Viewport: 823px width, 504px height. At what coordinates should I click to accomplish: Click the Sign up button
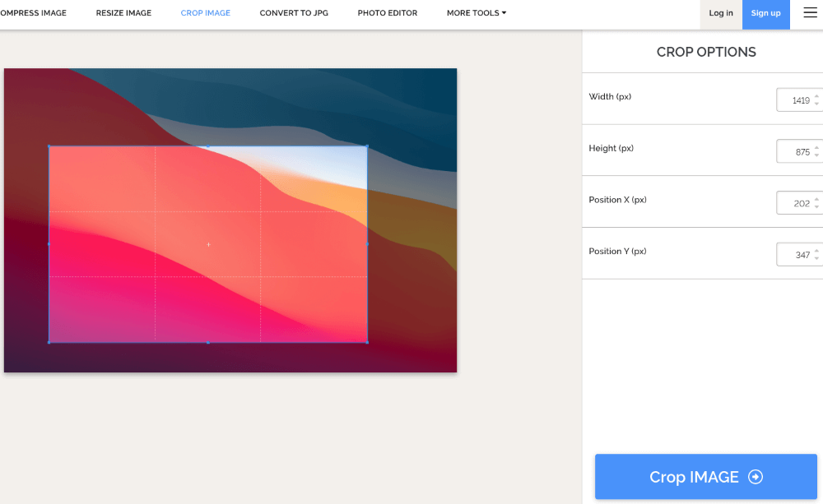click(765, 13)
